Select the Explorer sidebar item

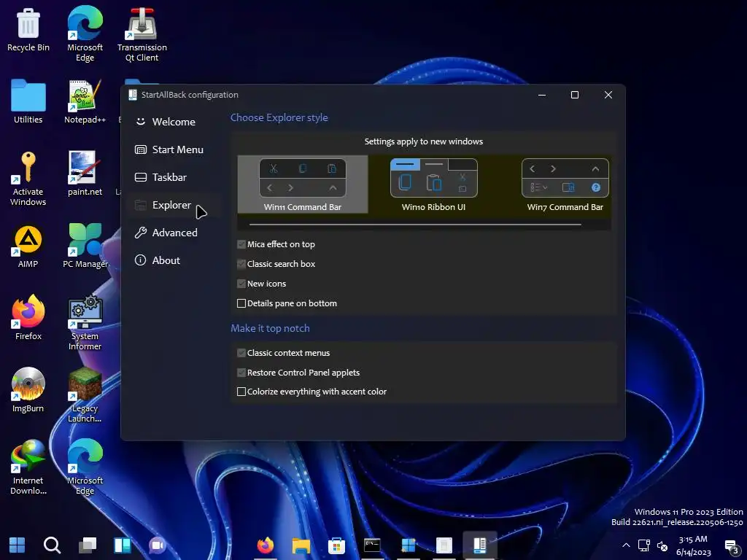click(x=174, y=205)
